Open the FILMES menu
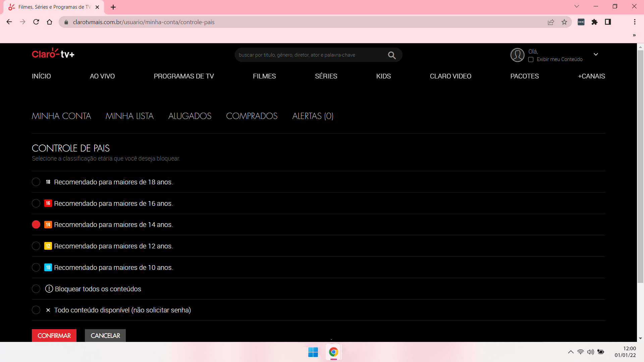 (x=264, y=76)
